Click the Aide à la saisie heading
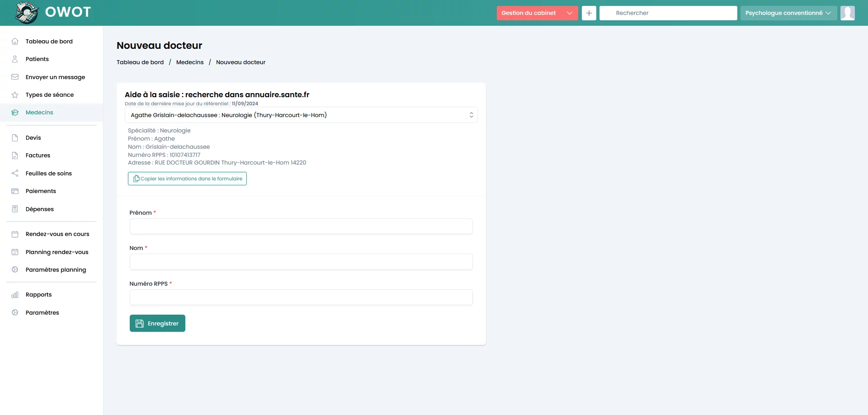868x415 pixels. (x=217, y=94)
